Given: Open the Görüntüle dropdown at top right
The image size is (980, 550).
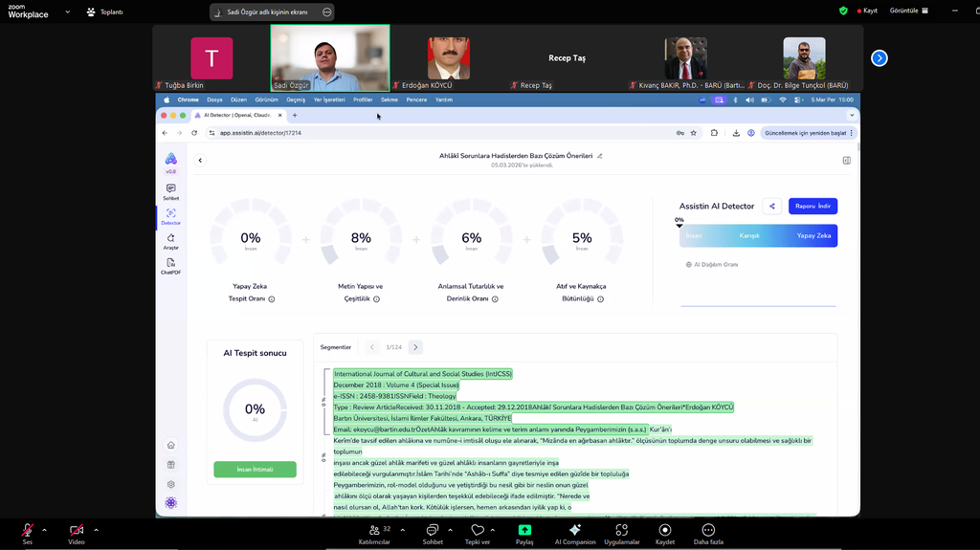Looking at the screenshot, I should click(x=907, y=11).
